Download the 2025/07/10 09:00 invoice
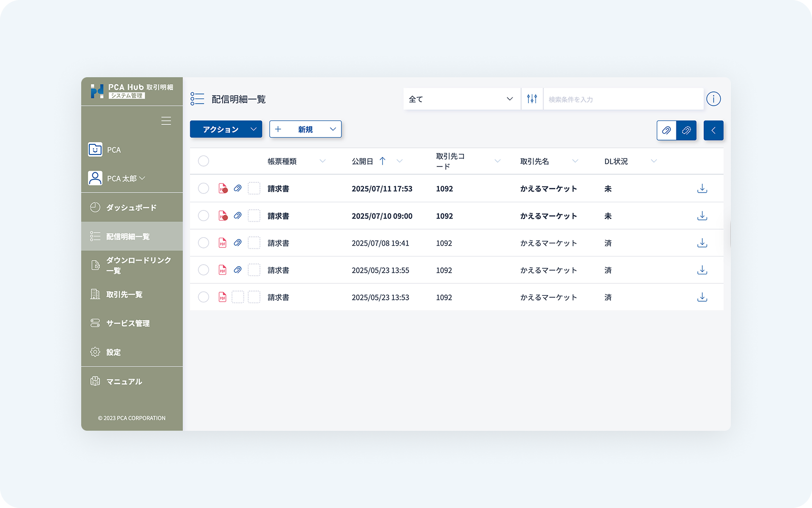The image size is (812, 508). [x=702, y=216]
